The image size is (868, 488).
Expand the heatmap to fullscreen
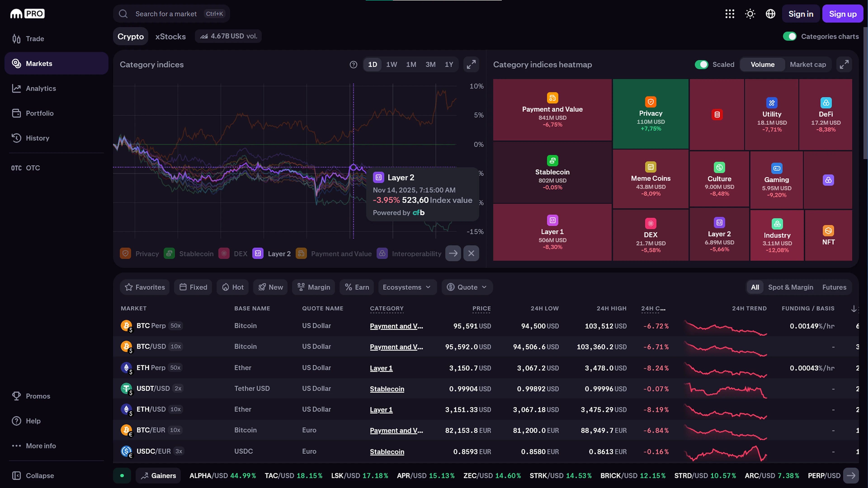(x=844, y=64)
